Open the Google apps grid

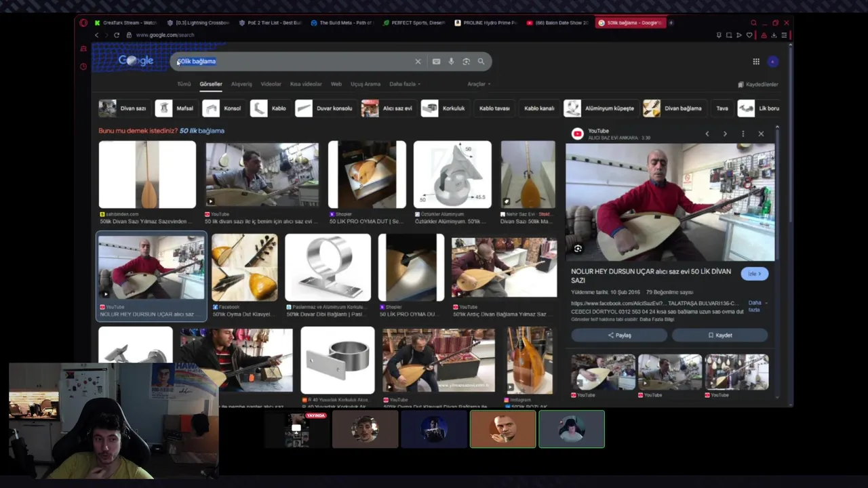[756, 62]
